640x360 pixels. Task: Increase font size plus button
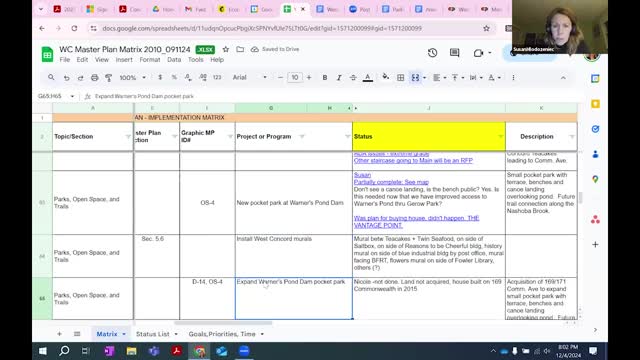point(309,78)
